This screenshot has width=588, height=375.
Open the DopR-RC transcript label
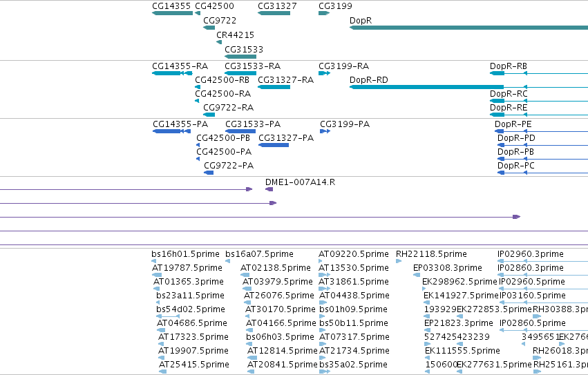(x=509, y=94)
